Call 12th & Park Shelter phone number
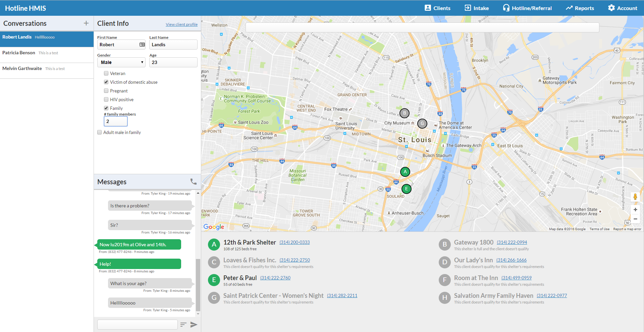Image resolution: width=644 pixels, height=332 pixels. click(x=294, y=242)
